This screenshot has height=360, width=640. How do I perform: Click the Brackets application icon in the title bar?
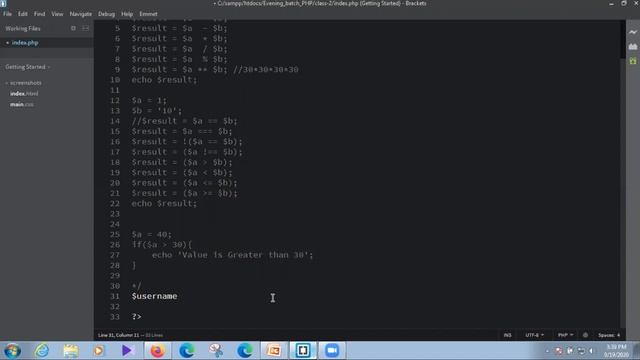(x=3, y=3)
